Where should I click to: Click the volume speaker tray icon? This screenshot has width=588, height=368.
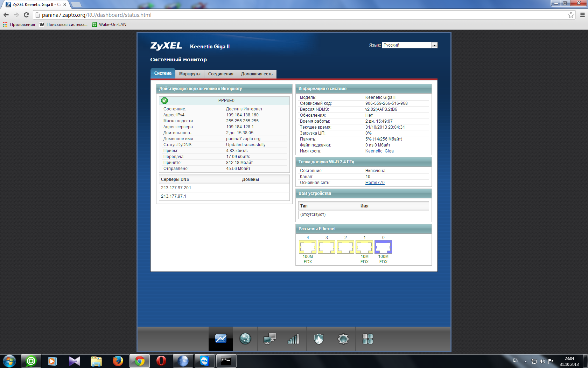click(542, 361)
